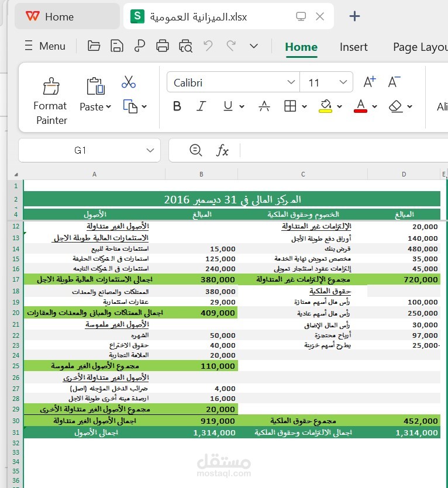
Task: Click the Name Box showing G1
Action: (80, 150)
